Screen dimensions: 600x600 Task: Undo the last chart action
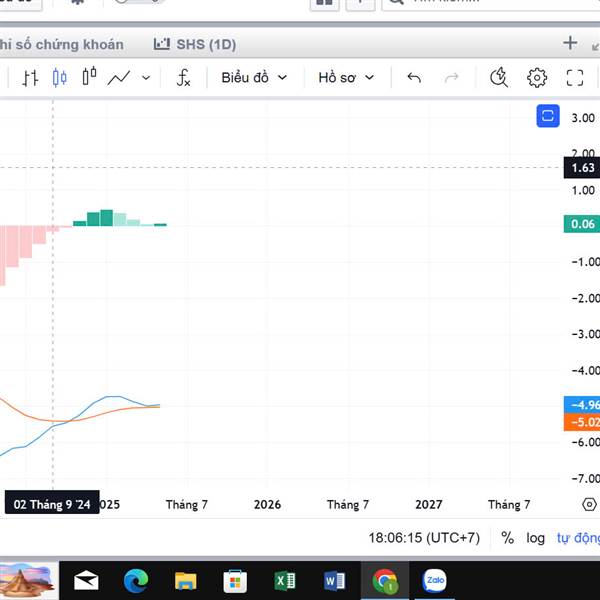(x=414, y=78)
